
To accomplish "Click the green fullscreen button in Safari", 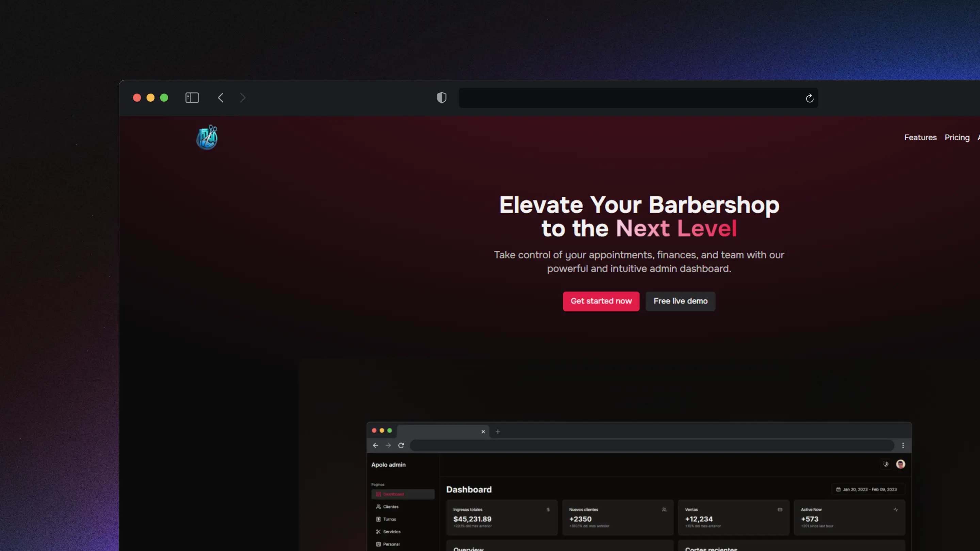I will [164, 98].
